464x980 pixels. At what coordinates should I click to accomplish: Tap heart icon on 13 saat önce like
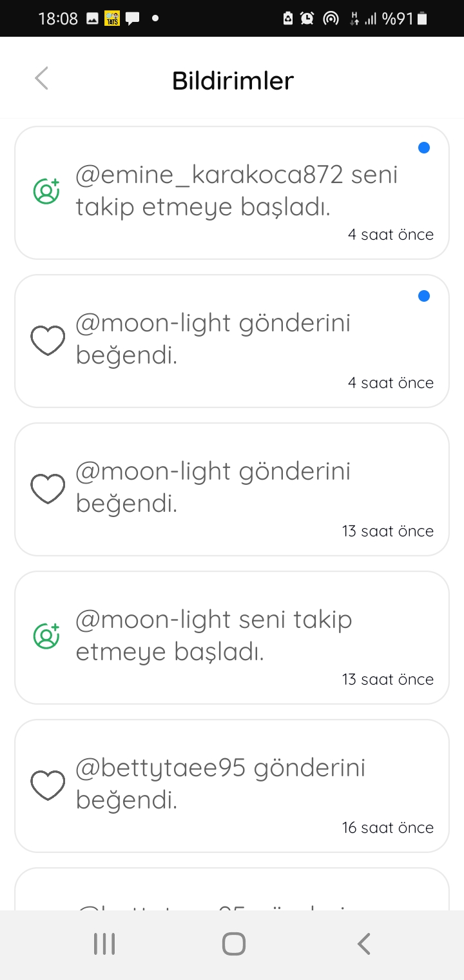point(48,488)
